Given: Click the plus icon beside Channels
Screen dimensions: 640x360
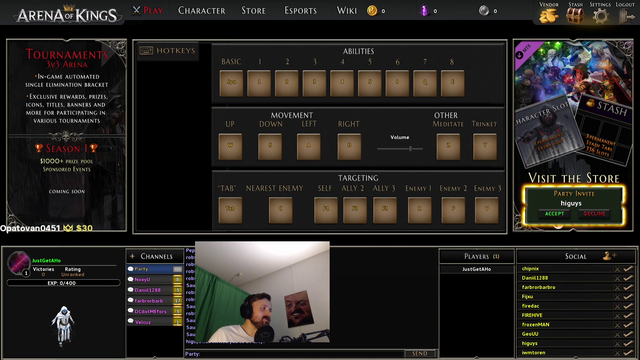Looking at the screenshot, I should point(132,256).
